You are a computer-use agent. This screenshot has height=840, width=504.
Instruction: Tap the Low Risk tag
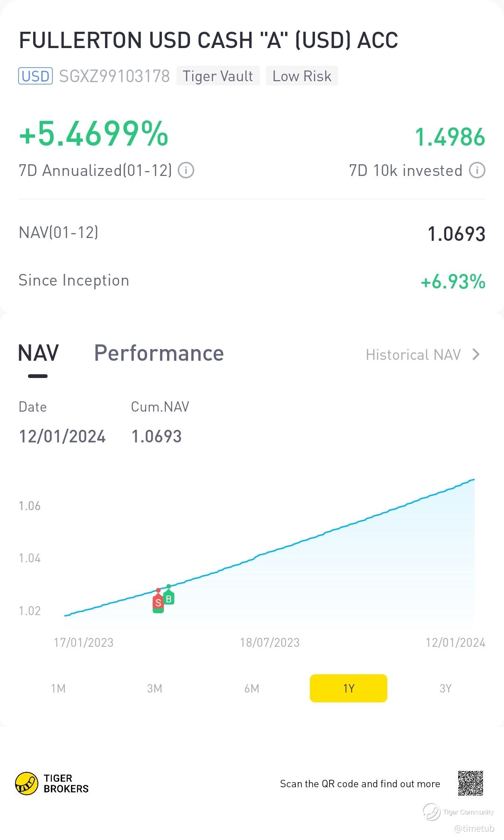pyautogui.click(x=302, y=76)
